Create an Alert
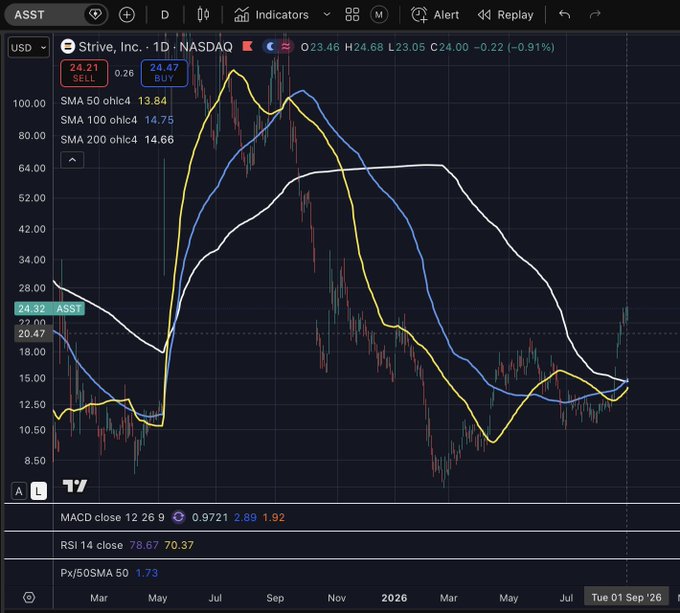680x613 pixels. (435, 15)
